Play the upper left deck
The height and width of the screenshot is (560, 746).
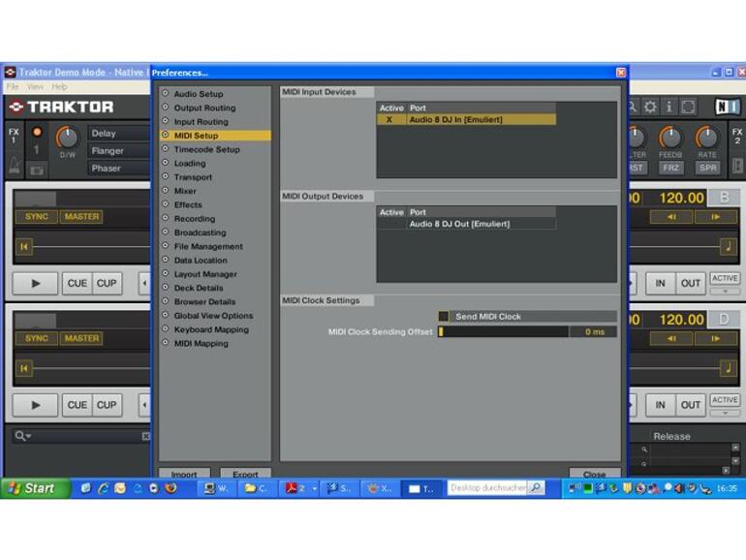point(35,284)
